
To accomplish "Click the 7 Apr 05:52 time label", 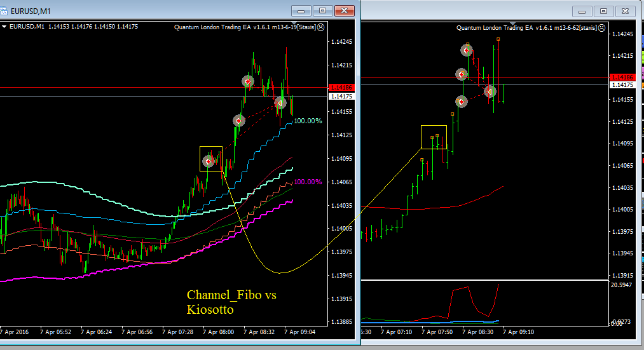I will [55, 332].
